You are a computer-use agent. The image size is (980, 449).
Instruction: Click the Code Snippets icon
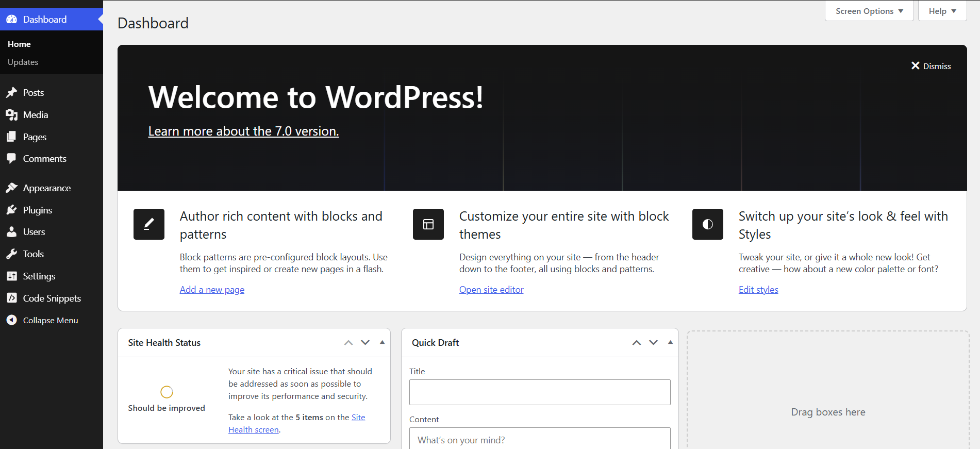(x=12, y=298)
